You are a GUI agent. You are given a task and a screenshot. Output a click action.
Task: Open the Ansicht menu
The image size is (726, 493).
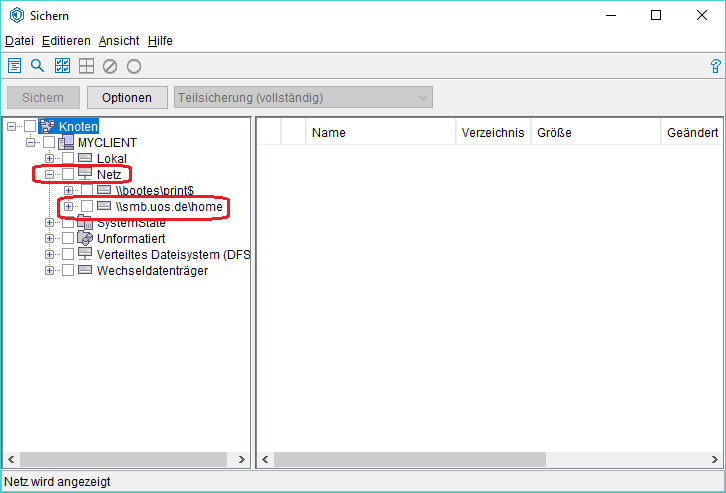point(119,41)
